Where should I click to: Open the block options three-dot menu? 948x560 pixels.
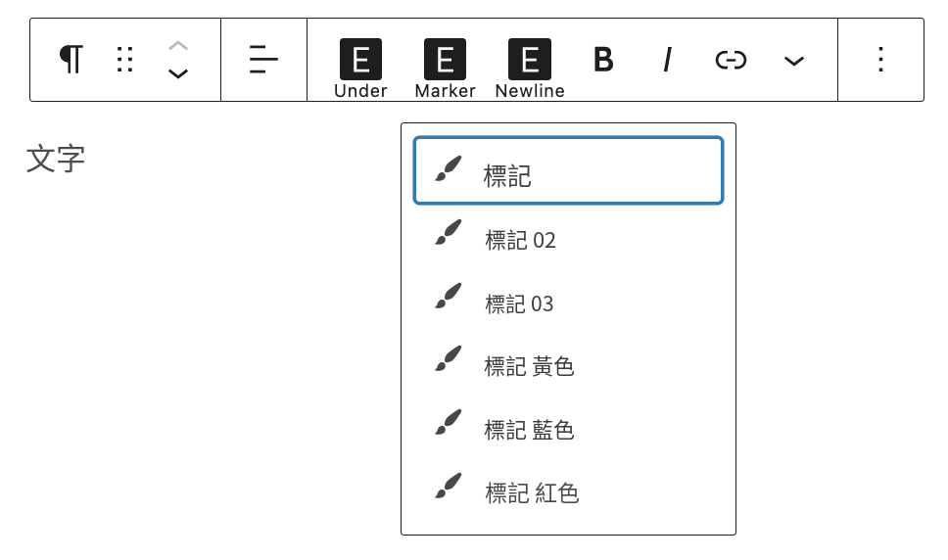pyautogui.click(x=880, y=59)
